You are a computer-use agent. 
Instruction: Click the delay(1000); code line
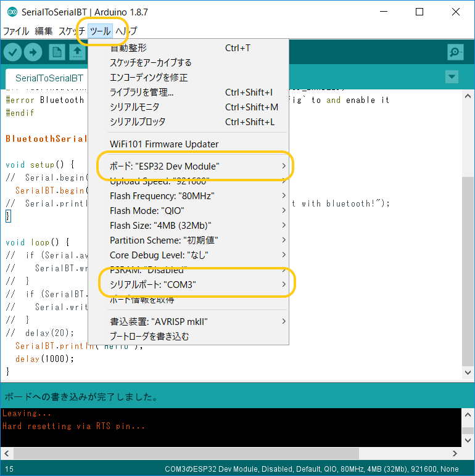click(44, 359)
